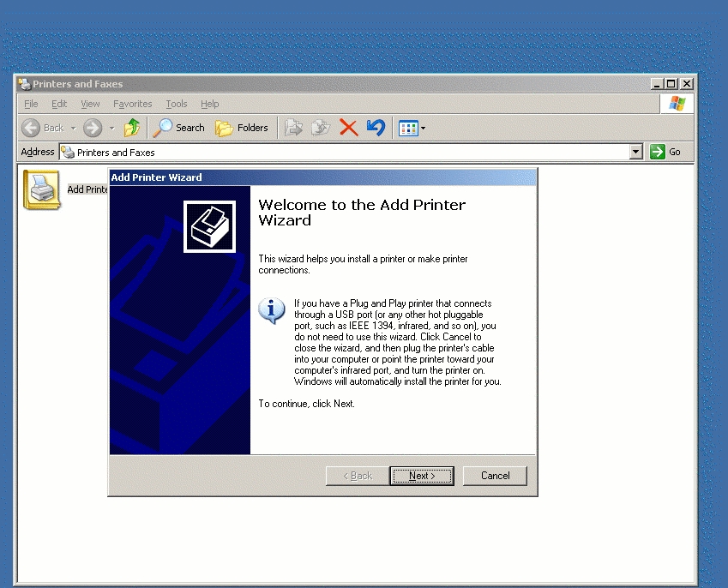Expand the Back history dropdown arrow

73,128
